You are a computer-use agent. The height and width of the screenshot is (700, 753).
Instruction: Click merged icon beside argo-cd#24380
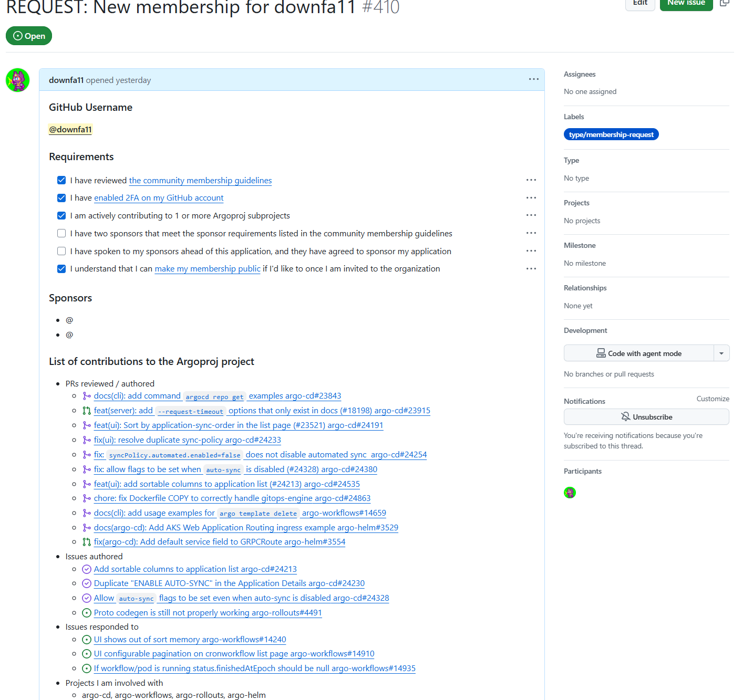pos(87,469)
